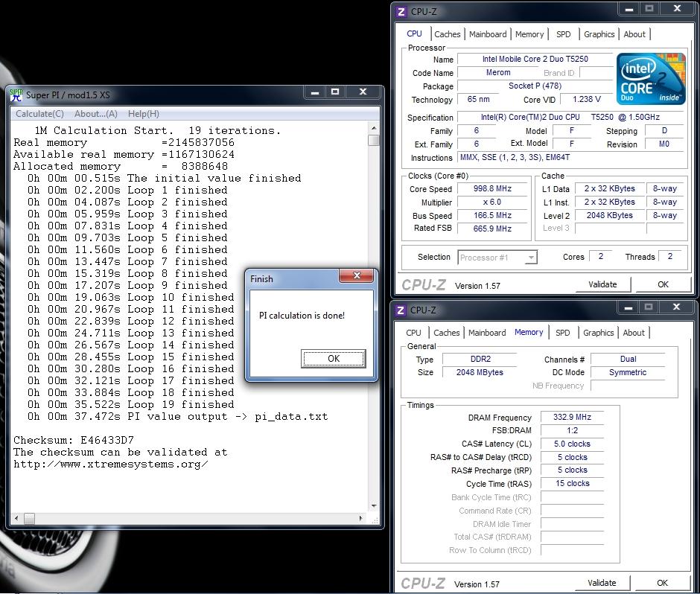Click Super PI horizontal scrollbar right arrow
This screenshot has width=700, height=594.
[x=360, y=518]
